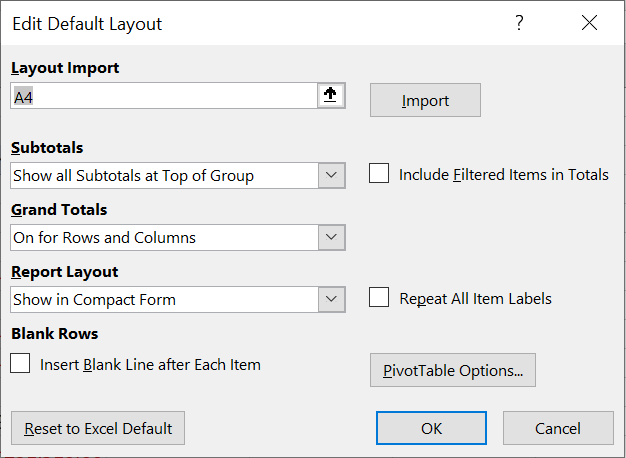Close the Edit Default Layout dialog
The height and width of the screenshot is (458, 626).
tap(589, 23)
